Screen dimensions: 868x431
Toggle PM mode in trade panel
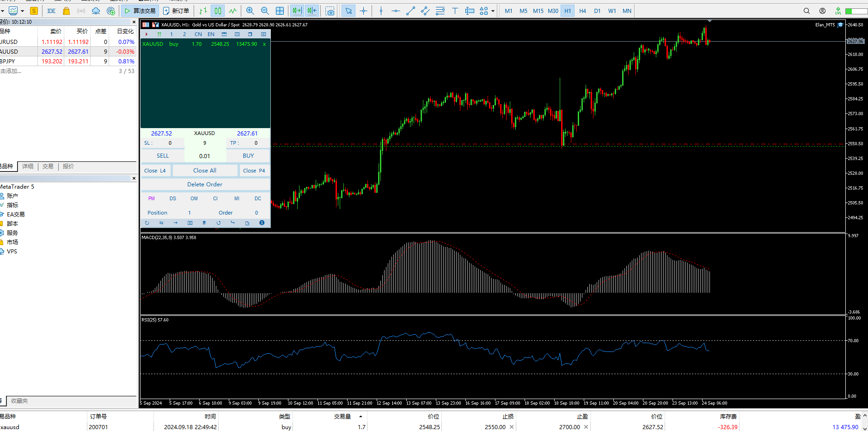tap(152, 198)
